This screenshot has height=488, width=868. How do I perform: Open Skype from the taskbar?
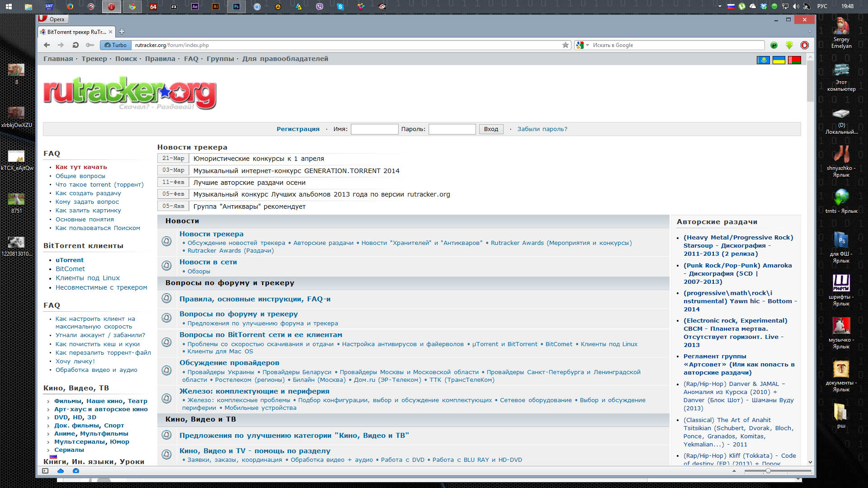click(340, 7)
